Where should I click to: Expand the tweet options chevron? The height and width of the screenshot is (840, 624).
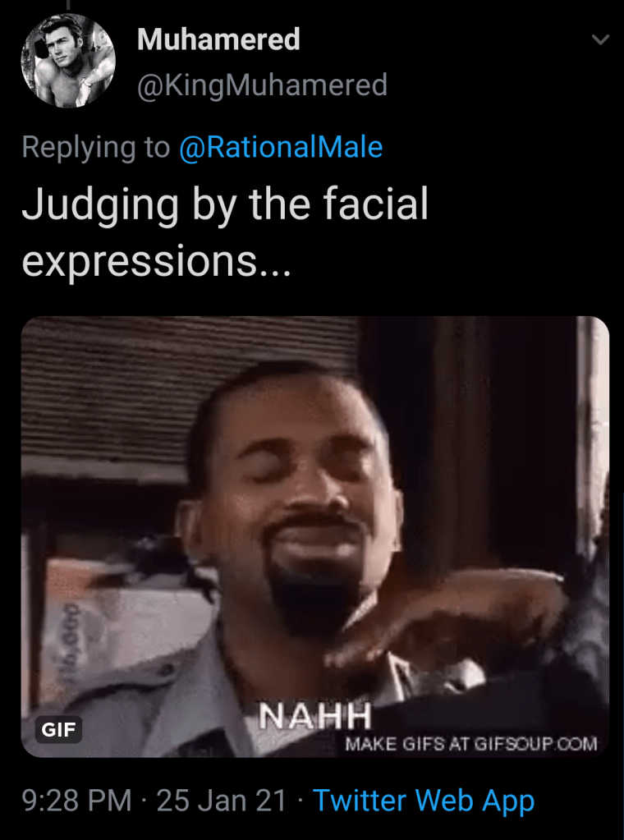tap(600, 39)
